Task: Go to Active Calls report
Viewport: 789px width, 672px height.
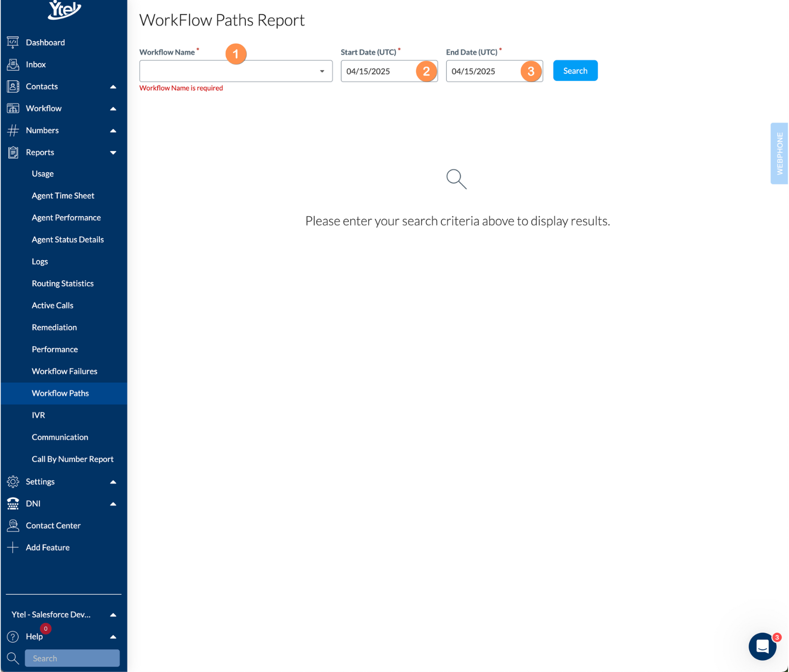Action: [x=53, y=305]
